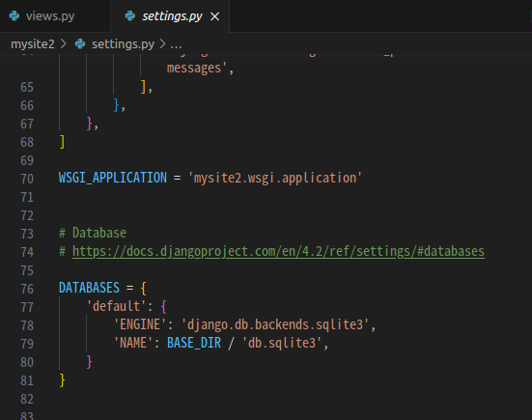Expand the chevron after mysite2 breadcrumb
Screen dimensions: 532x420
tap(64, 43)
